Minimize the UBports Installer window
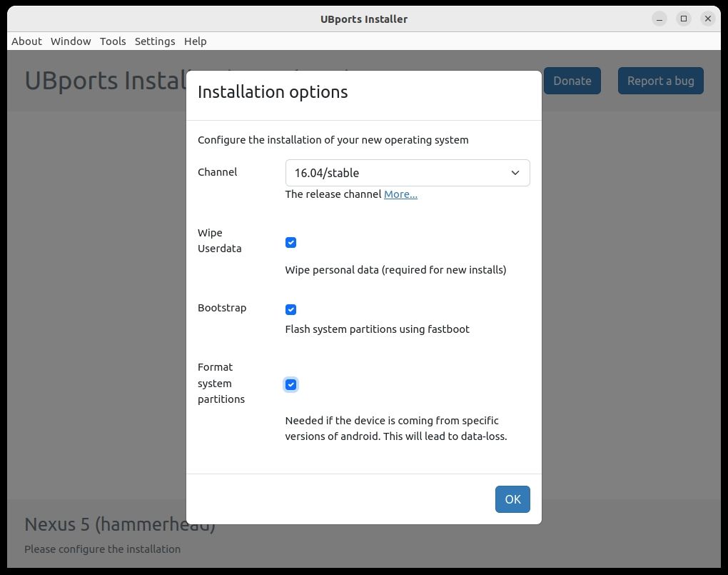 tap(659, 19)
